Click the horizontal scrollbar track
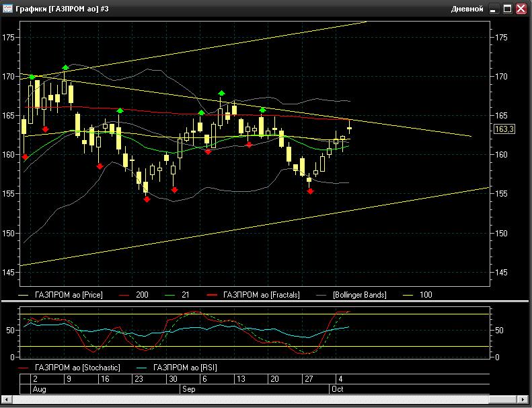This screenshot has width=532, height=408. pyautogui.click(x=264, y=399)
